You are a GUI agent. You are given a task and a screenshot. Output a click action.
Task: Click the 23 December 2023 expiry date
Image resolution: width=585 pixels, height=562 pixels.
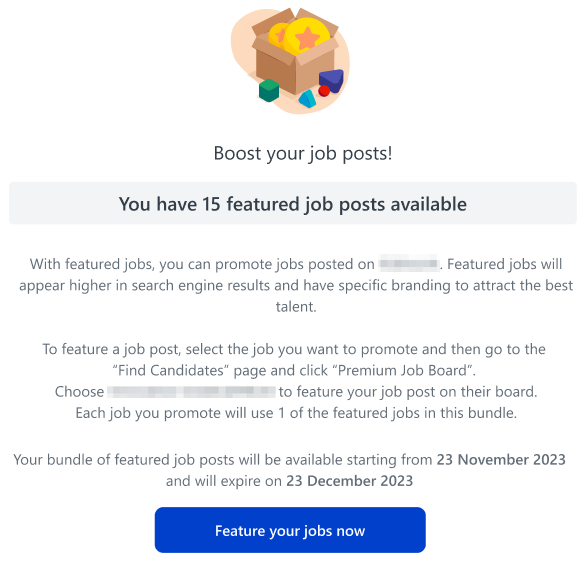[350, 481]
